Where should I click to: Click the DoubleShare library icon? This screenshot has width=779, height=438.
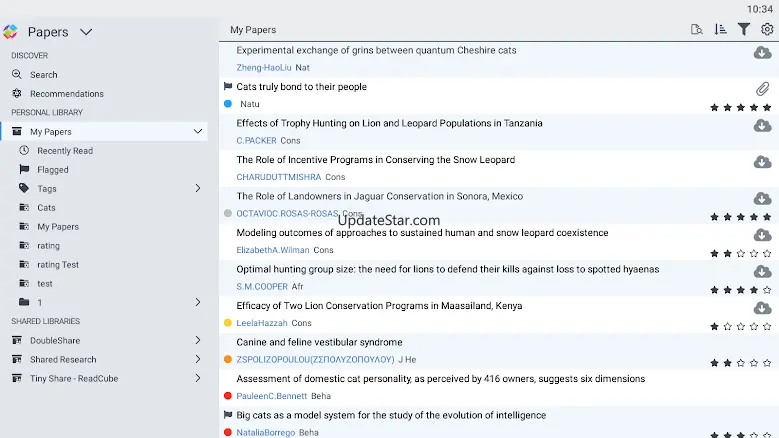point(17,340)
